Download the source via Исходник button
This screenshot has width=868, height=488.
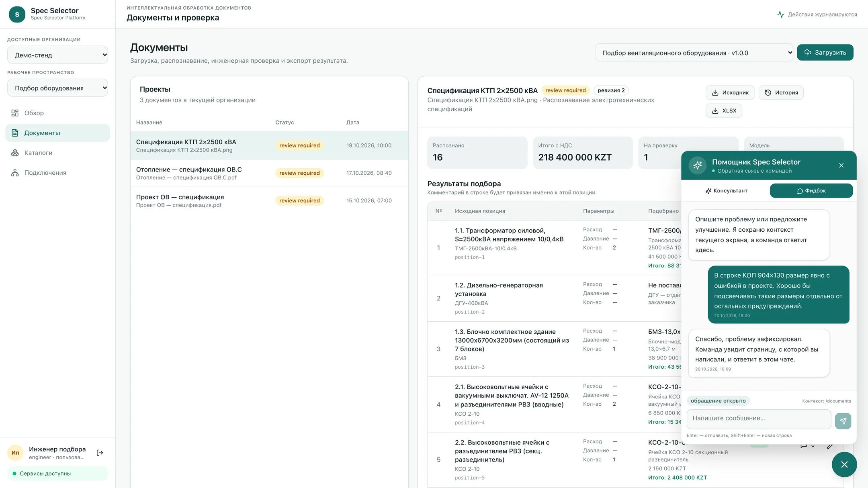(x=730, y=92)
